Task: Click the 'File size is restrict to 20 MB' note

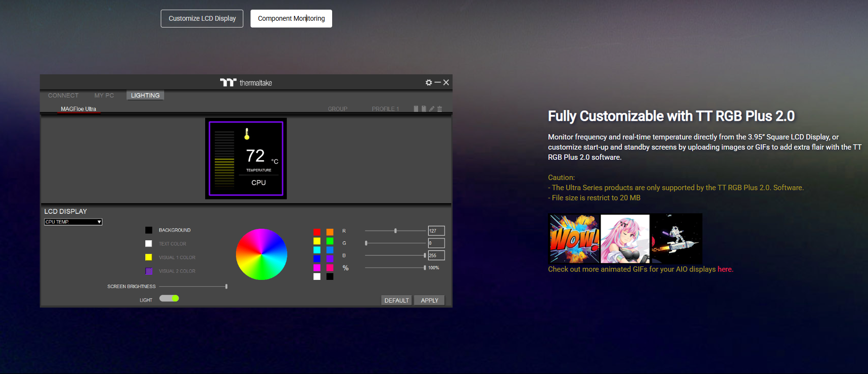Action: pos(594,198)
